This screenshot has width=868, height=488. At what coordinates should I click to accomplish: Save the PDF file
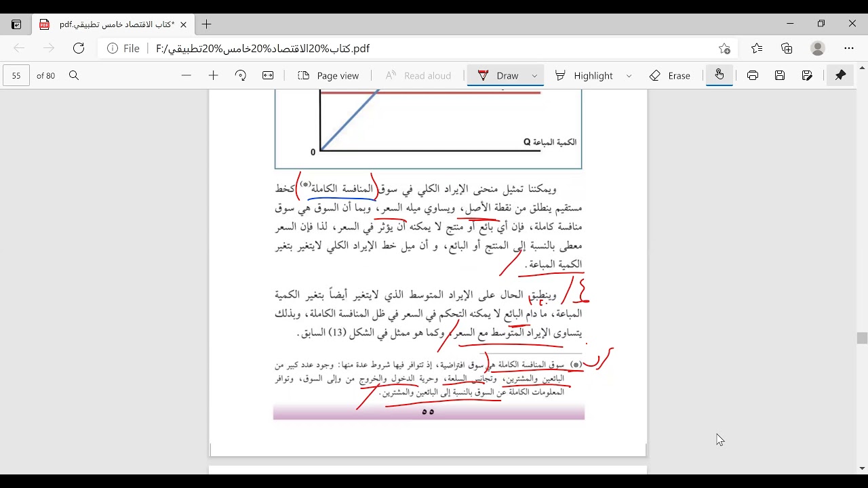(780, 75)
